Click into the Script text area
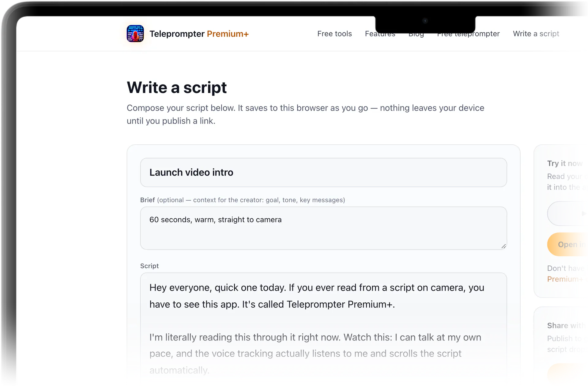588x386 pixels. click(x=323, y=327)
